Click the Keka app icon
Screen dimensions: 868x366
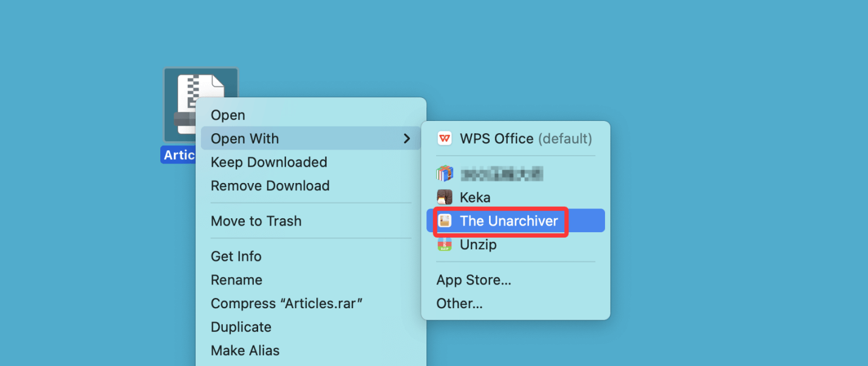click(445, 197)
